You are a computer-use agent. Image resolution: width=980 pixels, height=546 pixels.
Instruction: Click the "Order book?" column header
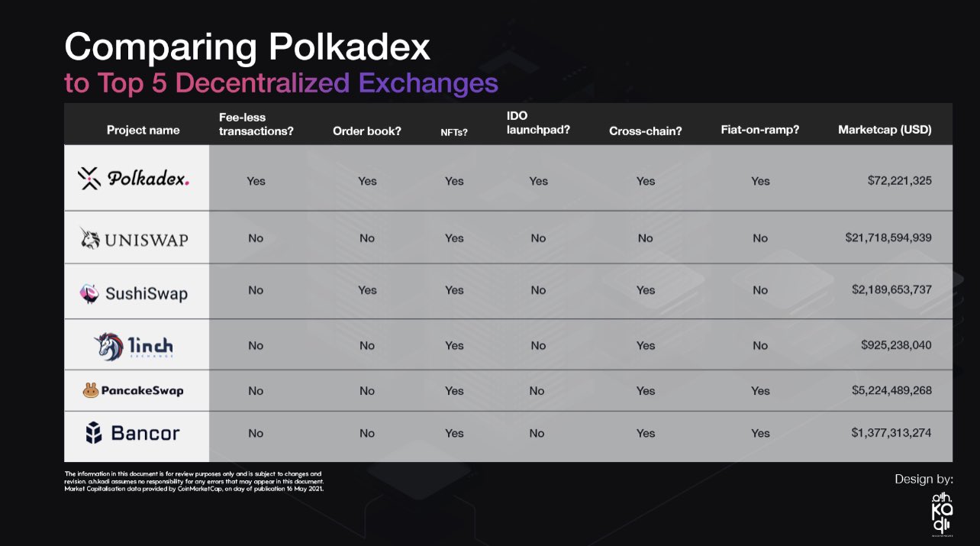click(366, 131)
